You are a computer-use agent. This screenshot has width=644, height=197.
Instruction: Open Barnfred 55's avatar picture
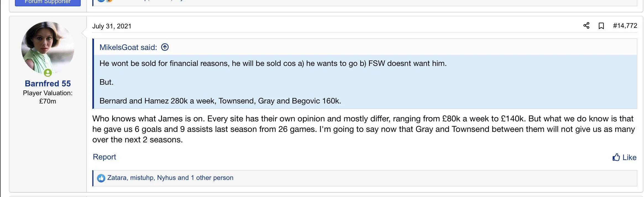pyautogui.click(x=48, y=47)
